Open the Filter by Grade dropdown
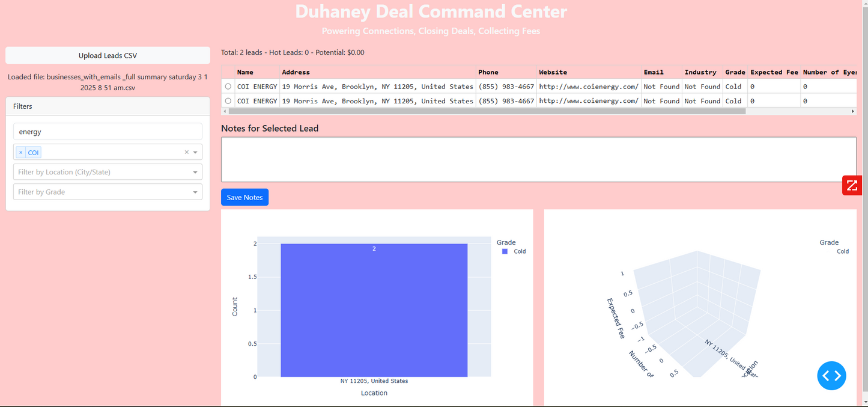The width and height of the screenshot is (868, 407). point(108,192)
